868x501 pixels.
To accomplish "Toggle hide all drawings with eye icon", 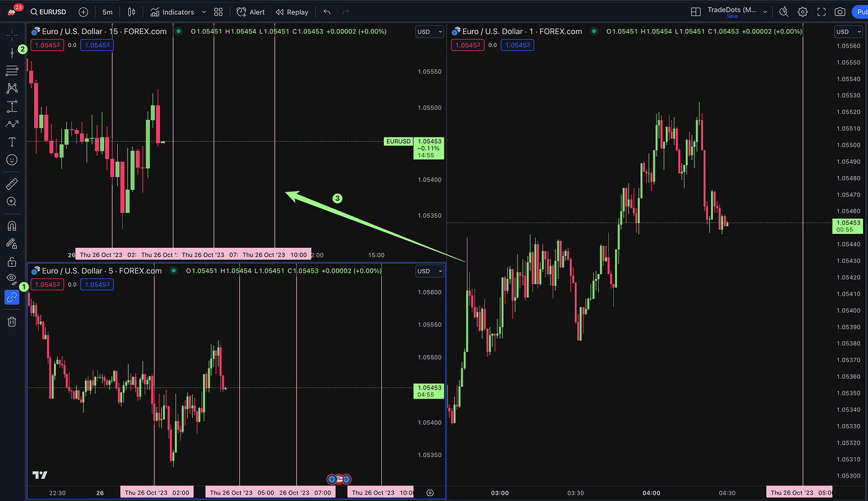I will coord(11,278).
